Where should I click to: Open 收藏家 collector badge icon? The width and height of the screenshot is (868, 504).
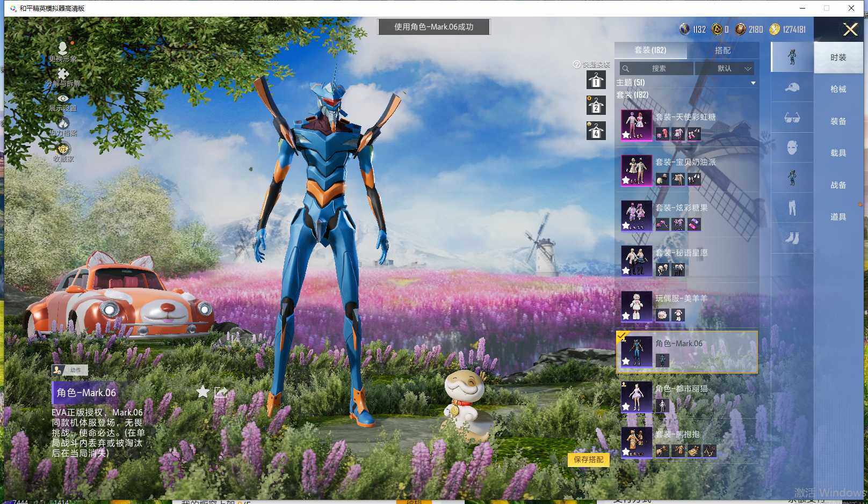pyautogui.click(x=63, y=149)
